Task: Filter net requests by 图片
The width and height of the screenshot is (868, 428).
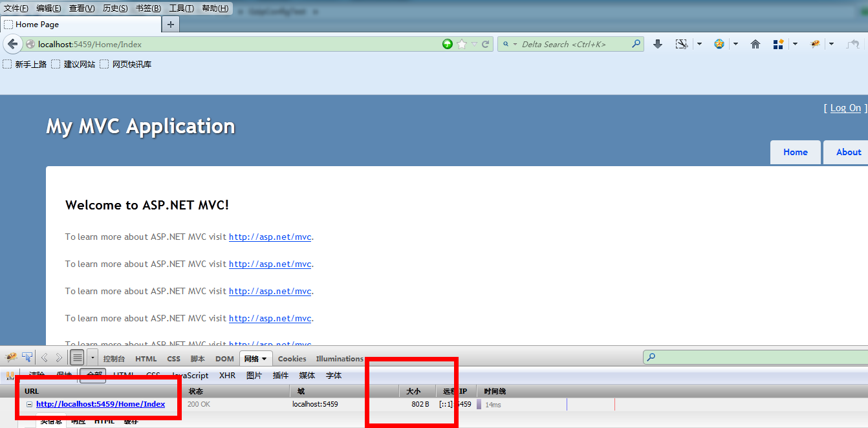Action: (x=254, y=376)
